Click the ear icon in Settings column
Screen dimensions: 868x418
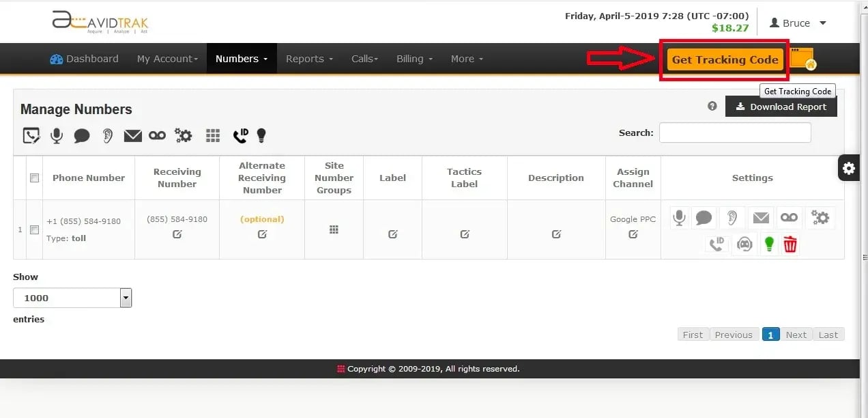pyautogui.click(x=732, y=218)
